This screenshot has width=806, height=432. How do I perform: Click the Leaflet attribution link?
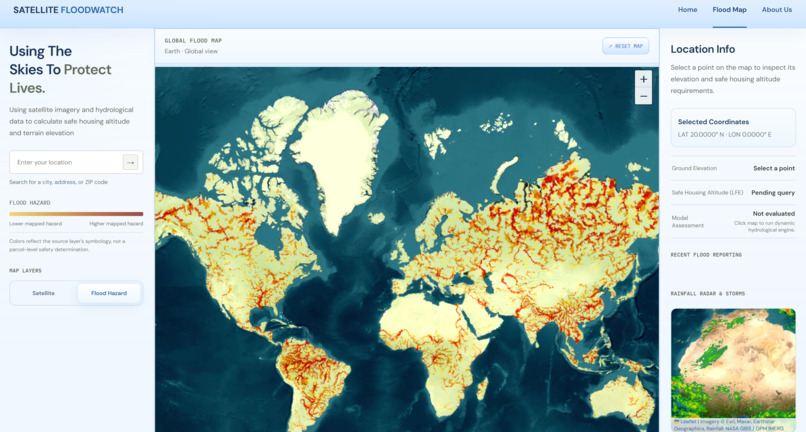(688, 422)
